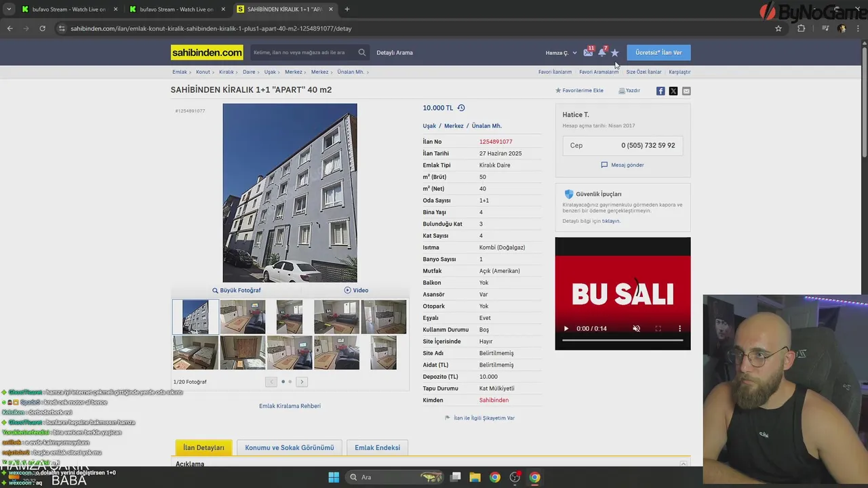The width and height of the screenshot is (868, 488).
Task: Click phone number 0 (505) 732 59 92
Action: (648, 145)
